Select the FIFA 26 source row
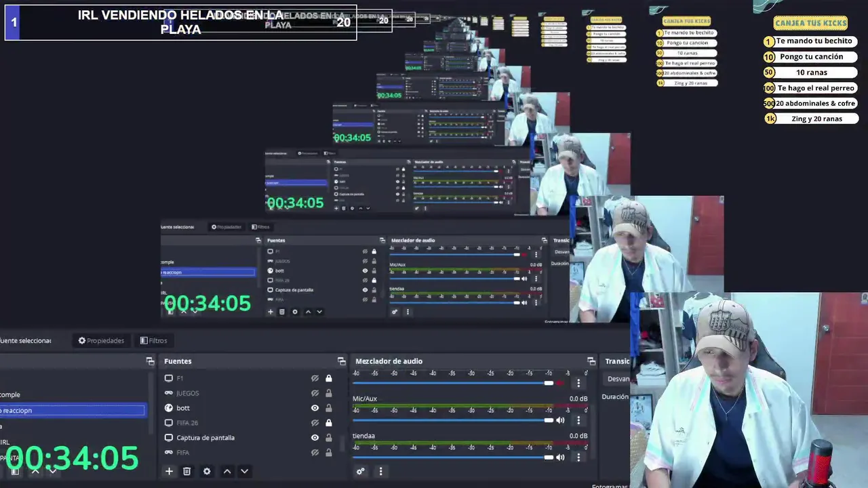Viewport: 868px width, 488px height. (x=250, y=423)
